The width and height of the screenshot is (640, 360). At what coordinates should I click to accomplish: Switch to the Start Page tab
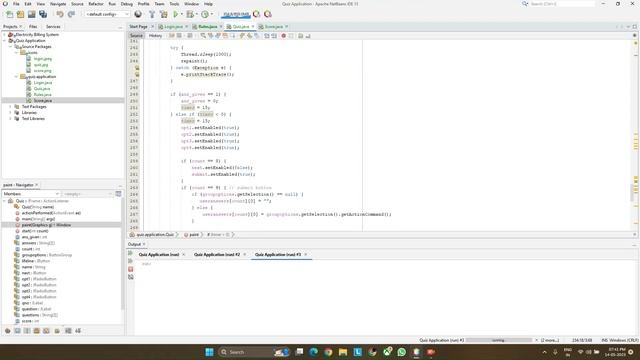pyautogui.click(x=138, y=27)
